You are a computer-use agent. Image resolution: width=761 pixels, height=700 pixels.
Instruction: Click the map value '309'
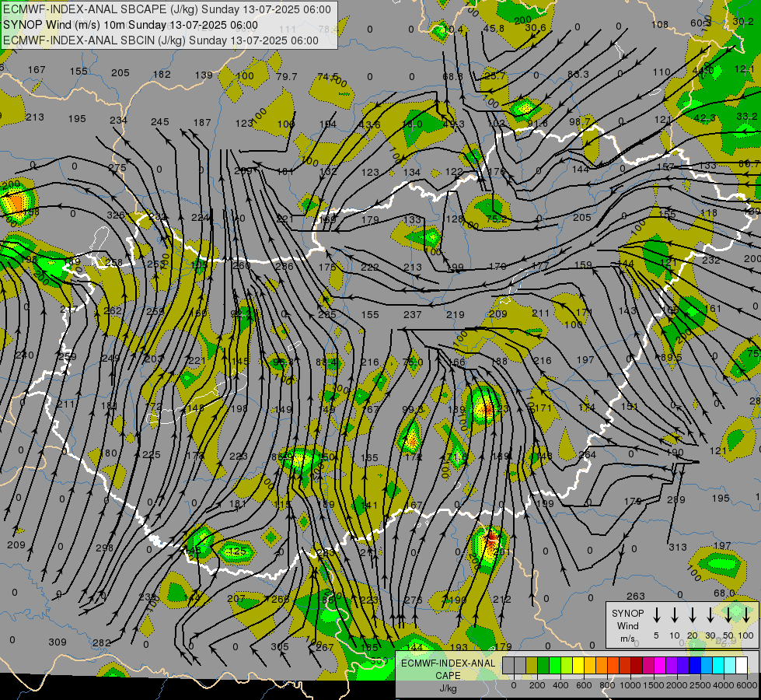[x=58, y=642]
